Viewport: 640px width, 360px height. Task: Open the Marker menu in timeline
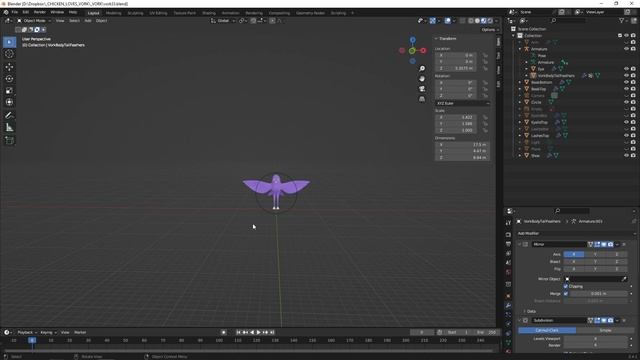point(80,332)
